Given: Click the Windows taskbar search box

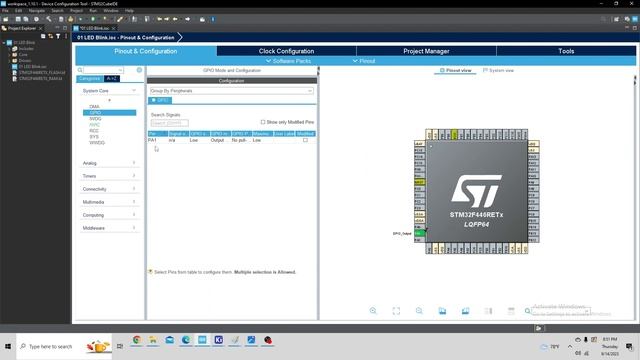Looking at the screenshot, I should tap(64, 347).
